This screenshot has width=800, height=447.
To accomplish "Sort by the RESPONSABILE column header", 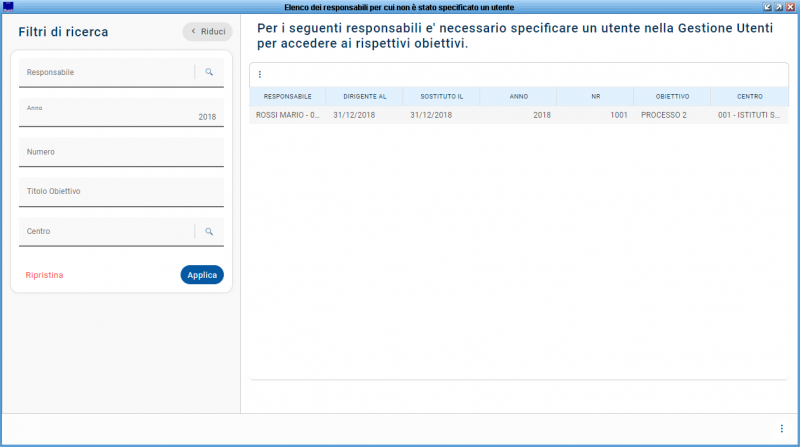I will (287, 96).
